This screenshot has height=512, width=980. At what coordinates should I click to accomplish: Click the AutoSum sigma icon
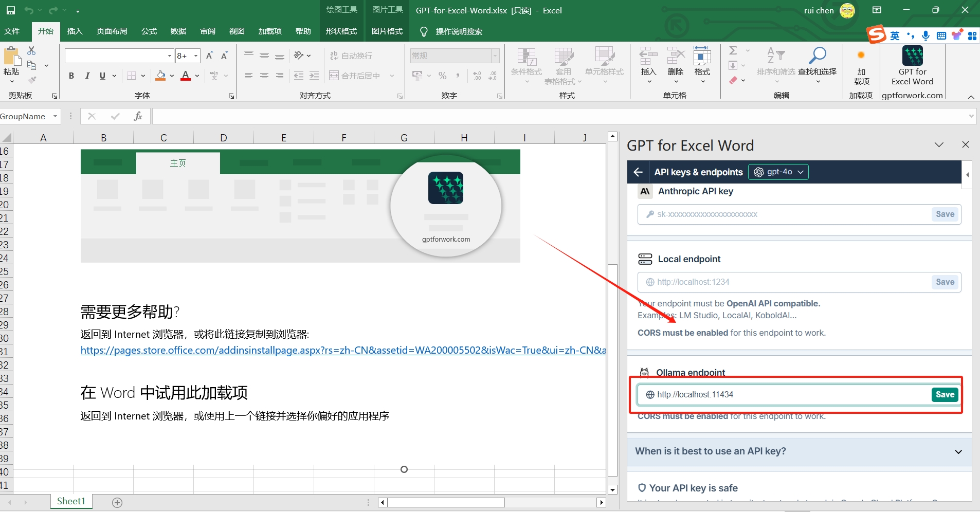click(733, 50)
